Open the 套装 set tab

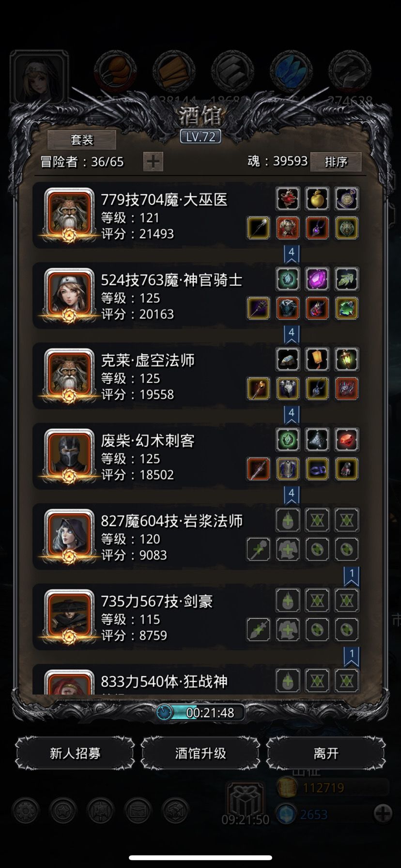(82, 140)
